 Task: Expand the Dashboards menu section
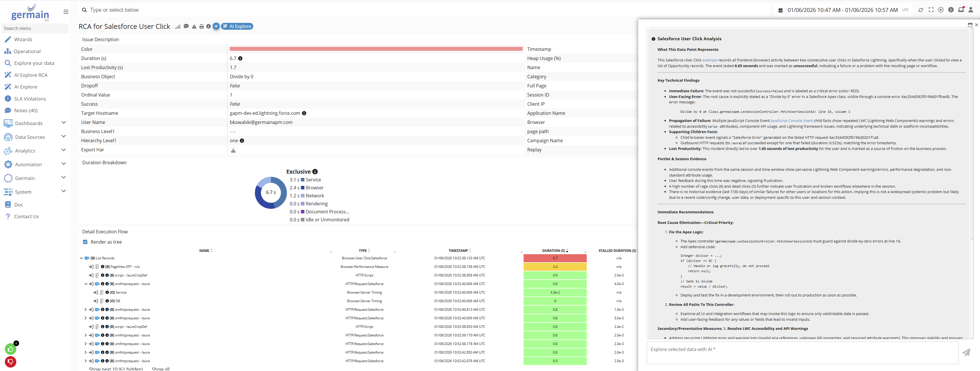coord(63,123)
